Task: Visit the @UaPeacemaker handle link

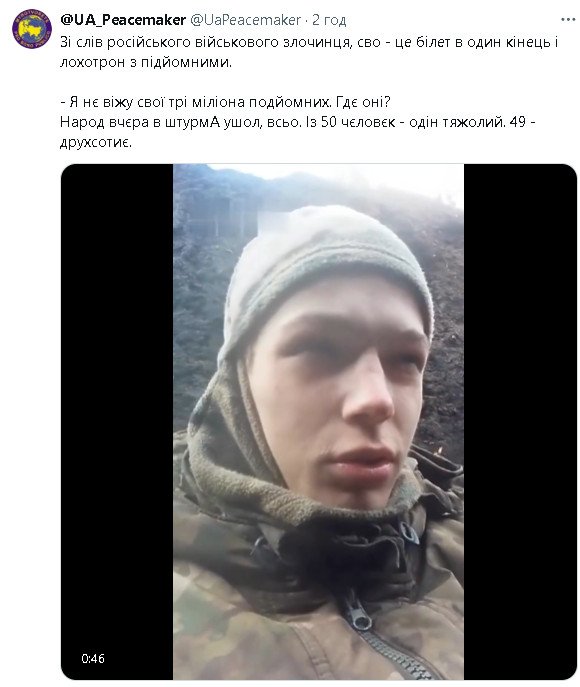Action: (245, 20)
